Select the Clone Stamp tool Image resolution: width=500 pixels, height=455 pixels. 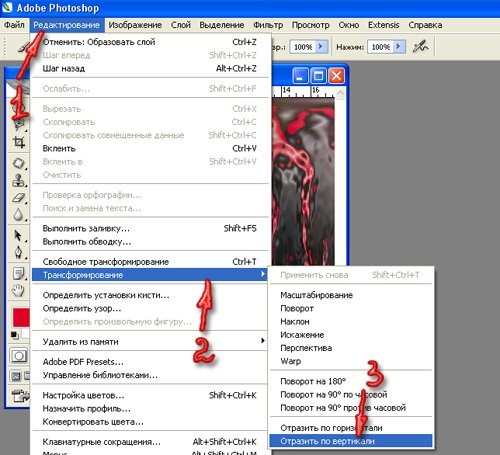tap(19, 180)
